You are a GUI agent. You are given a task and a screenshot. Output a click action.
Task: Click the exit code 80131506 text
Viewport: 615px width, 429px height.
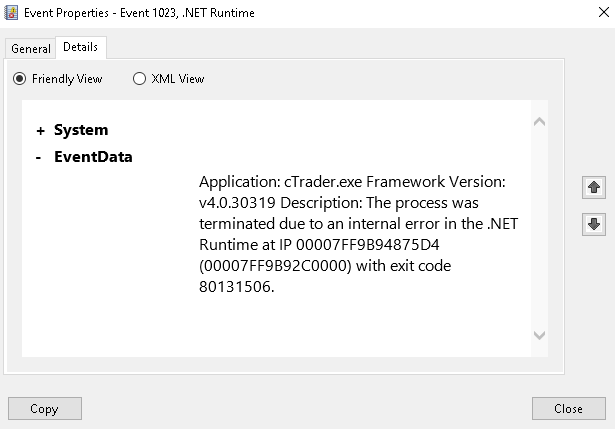(325, 276)
